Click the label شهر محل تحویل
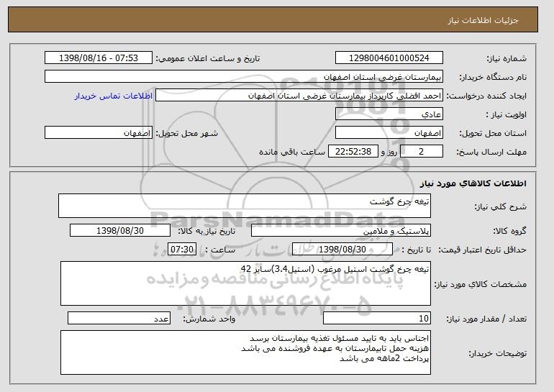 click(x=187, y=133)
